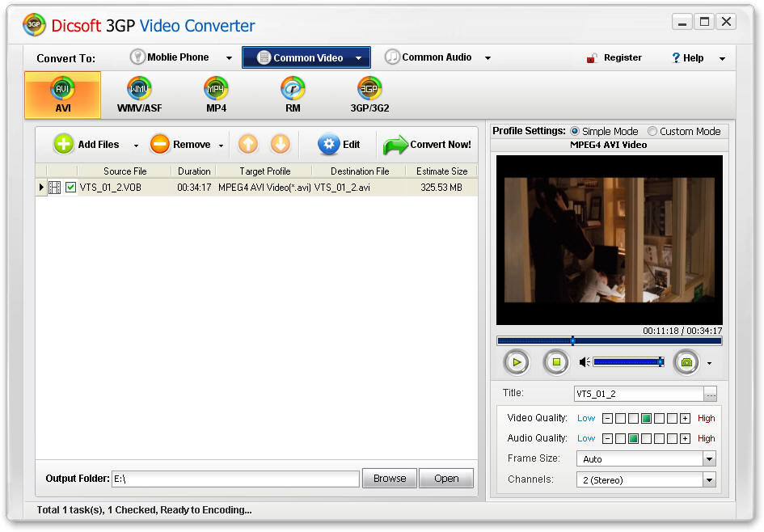
Task: Take a snapshot with the camera icon
Action: pos(686,362)
